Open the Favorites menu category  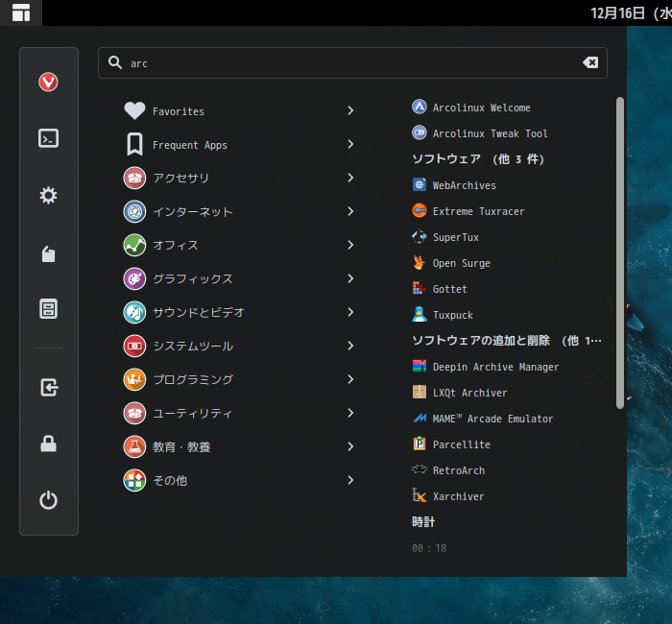(239, 110)
